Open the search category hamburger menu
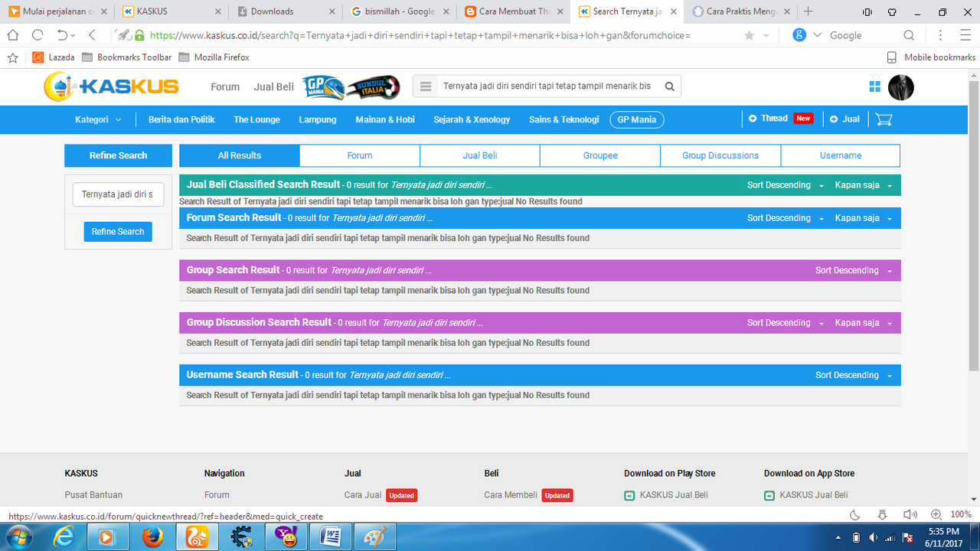This screenshot has height=551, width=980. (426, 86)
